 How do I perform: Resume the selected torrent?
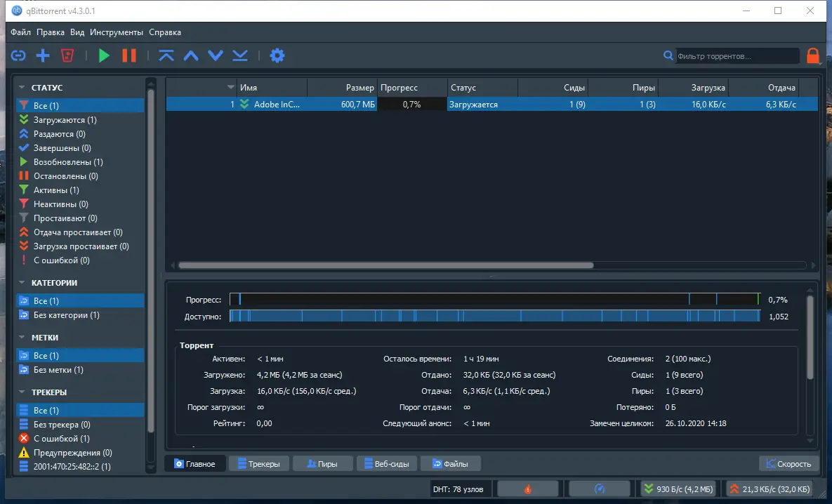[103, 55]
